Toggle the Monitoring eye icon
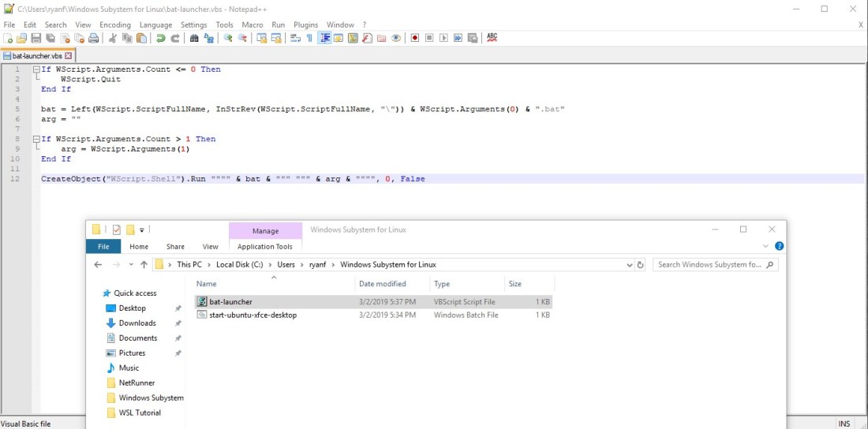 click(x=396, y=38)
